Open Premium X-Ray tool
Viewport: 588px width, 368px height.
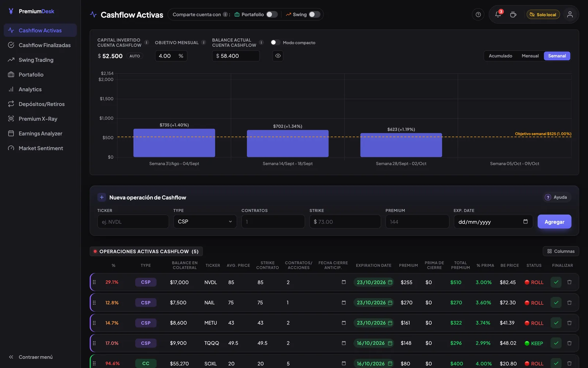click(40, 119)
